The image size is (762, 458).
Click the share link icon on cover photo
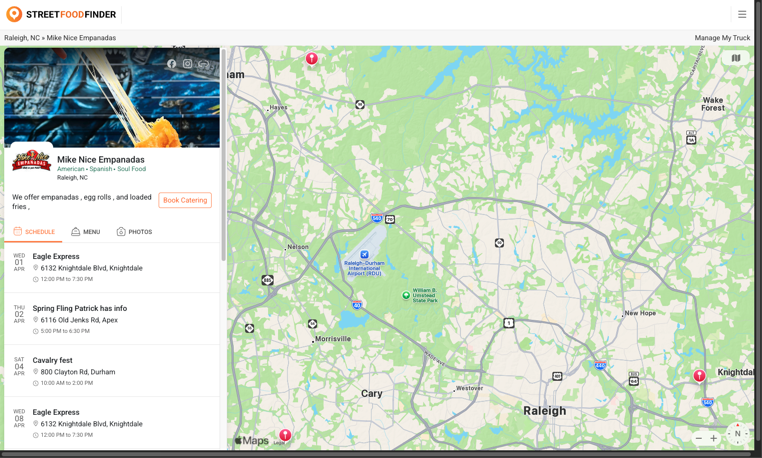[x=203, y=64]
